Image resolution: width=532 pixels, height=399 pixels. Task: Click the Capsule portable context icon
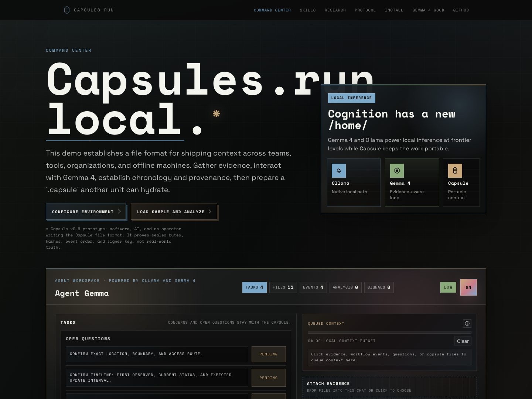tap(455, 171)
